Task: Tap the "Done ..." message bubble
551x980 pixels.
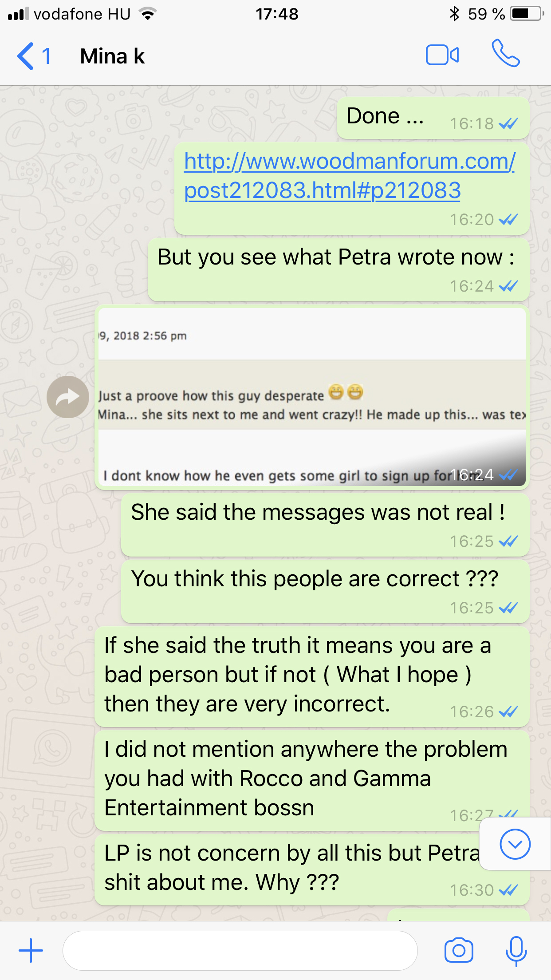Action: point(433,118)
